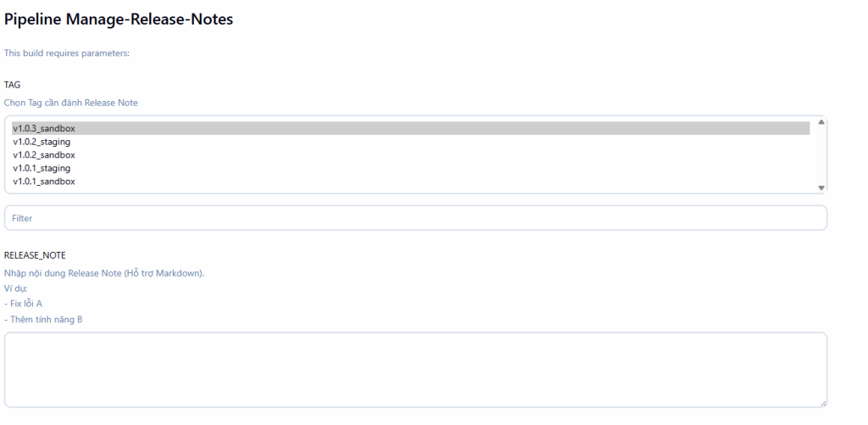
Task: Click the "This build requires parameters" text
Action: [x=66, y=53]
